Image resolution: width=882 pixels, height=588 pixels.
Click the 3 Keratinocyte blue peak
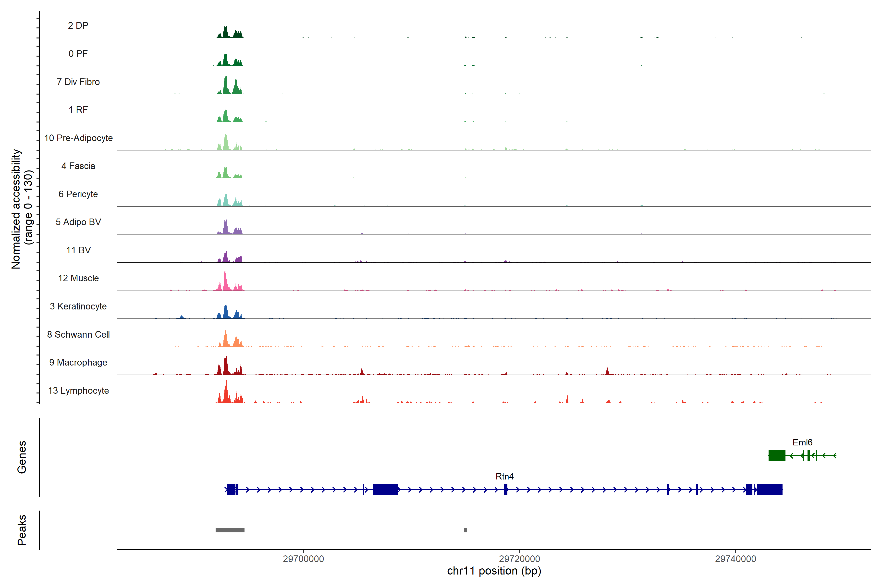click(225, 312)
